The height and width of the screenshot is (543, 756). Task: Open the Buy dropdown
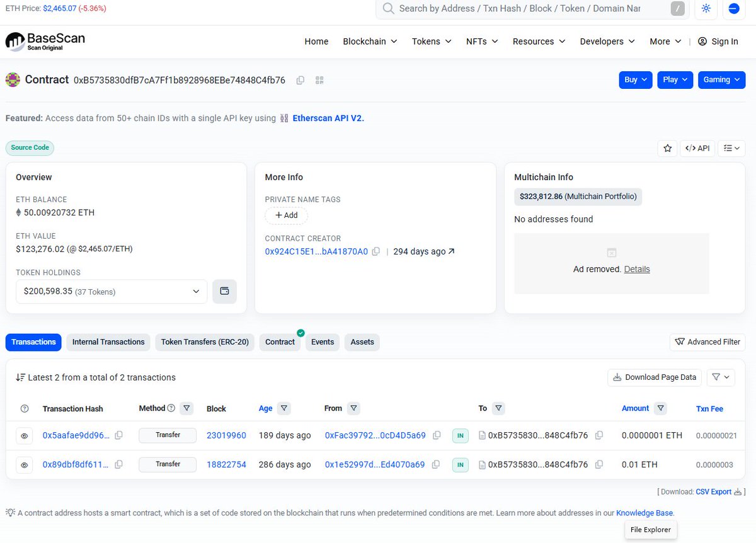click(x=636, y=80)
